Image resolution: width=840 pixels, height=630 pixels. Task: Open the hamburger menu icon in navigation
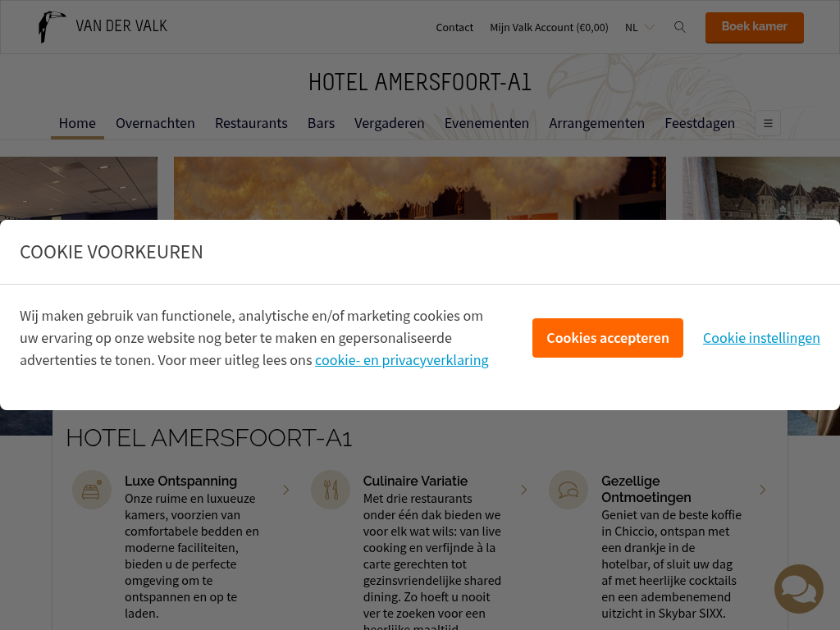click(x=768, y=123)
